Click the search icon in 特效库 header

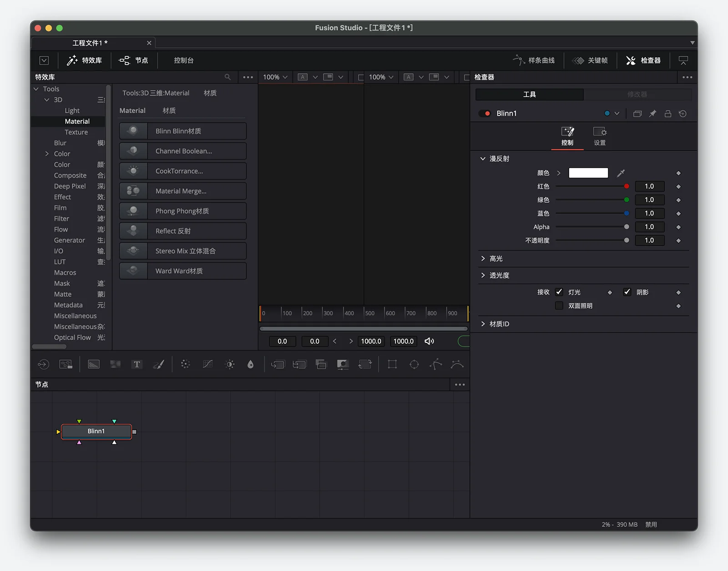(x=227, y=77)
